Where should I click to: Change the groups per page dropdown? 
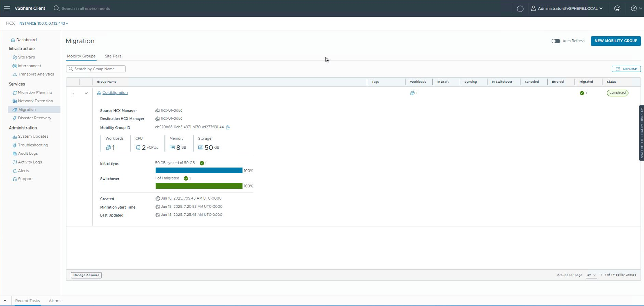point(591,275)
